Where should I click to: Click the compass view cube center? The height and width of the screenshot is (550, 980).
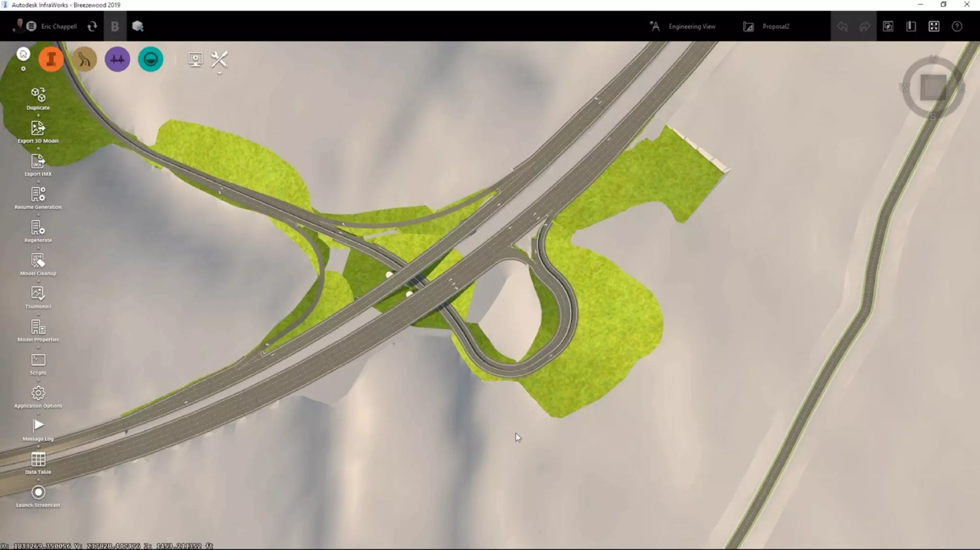933,88
